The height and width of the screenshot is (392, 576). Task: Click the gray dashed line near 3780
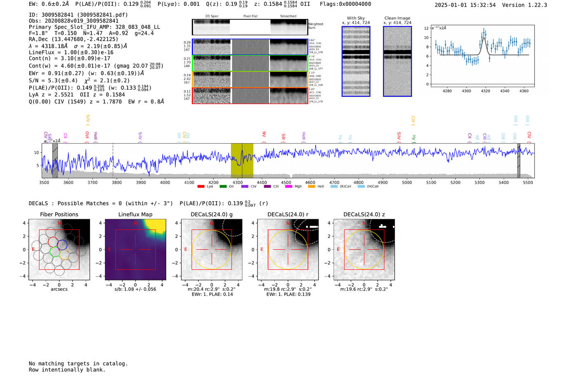point(113,160)
